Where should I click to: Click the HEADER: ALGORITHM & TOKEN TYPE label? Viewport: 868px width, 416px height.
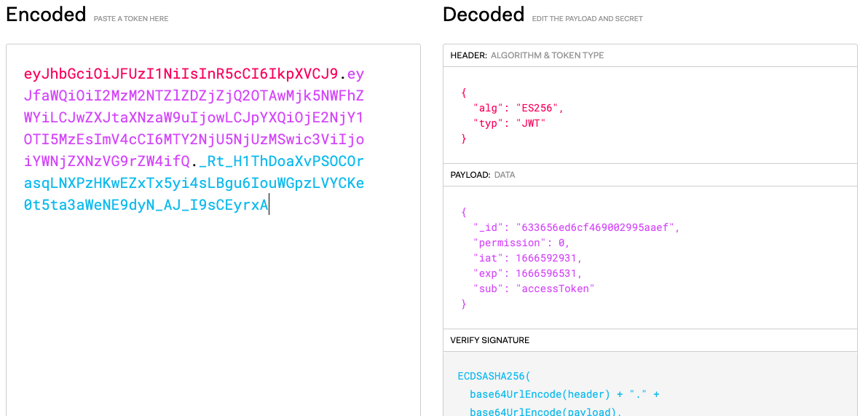coord(527,55)
